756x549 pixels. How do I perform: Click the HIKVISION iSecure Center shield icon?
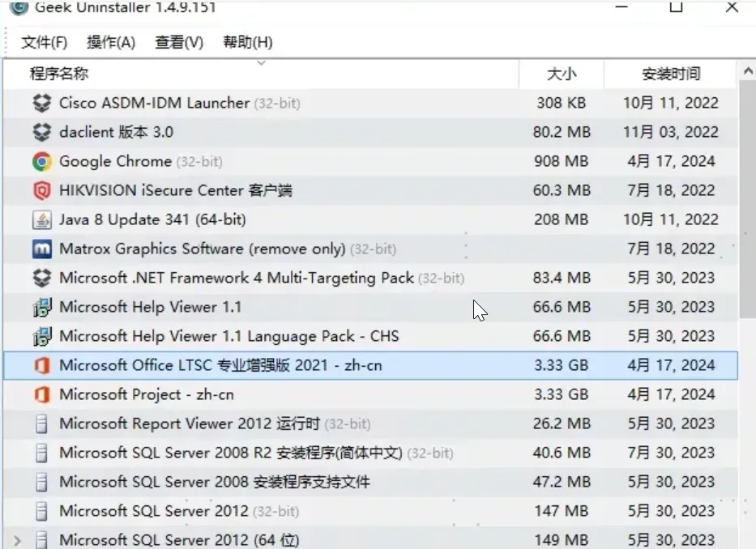42,191
